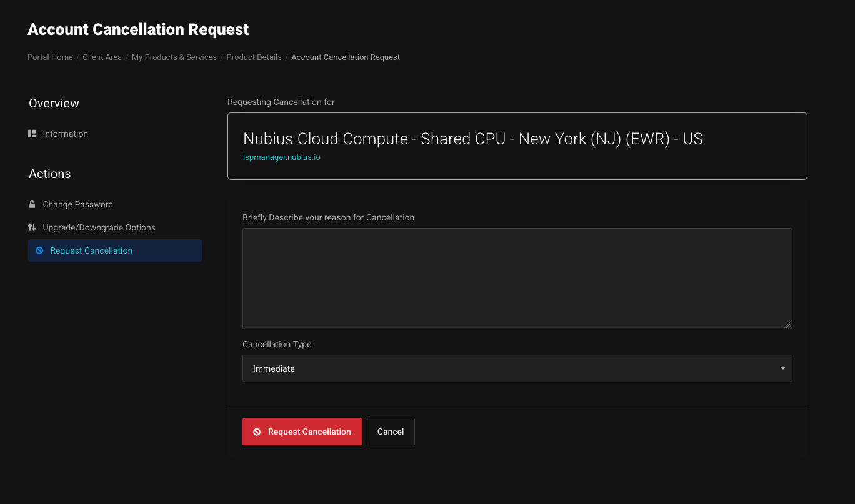Click the lock icon beside Change Password
The image size is (855, 504).
click(x=32, y=204)
